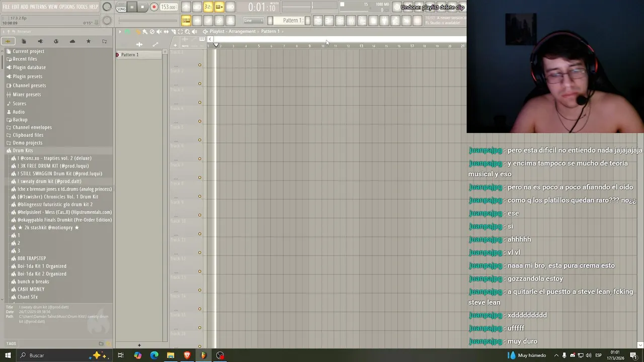Click the Playlist options arrow menu
The height and width of the screenshot is (362, 644).
tap(120, 32)
